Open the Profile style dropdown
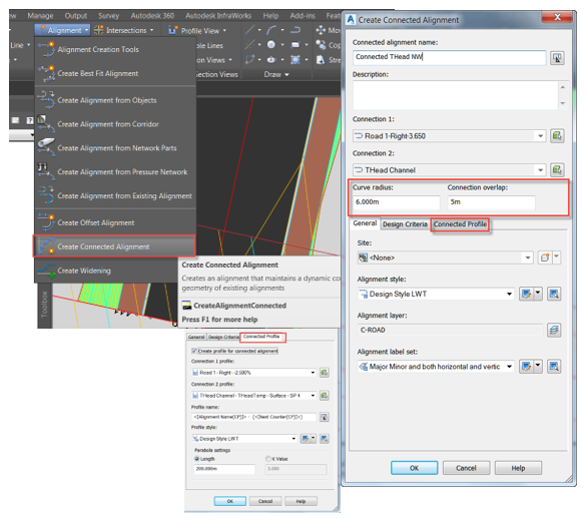This screenshot has width=586, height=518. point(294,438)
